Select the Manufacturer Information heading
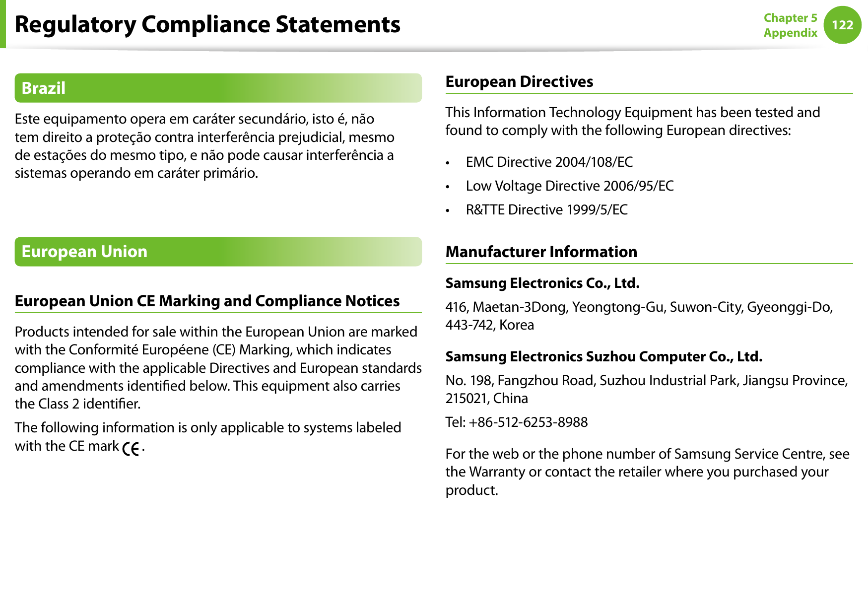The image size is (868, 616). pyautogui.click(x=541, y=252)
